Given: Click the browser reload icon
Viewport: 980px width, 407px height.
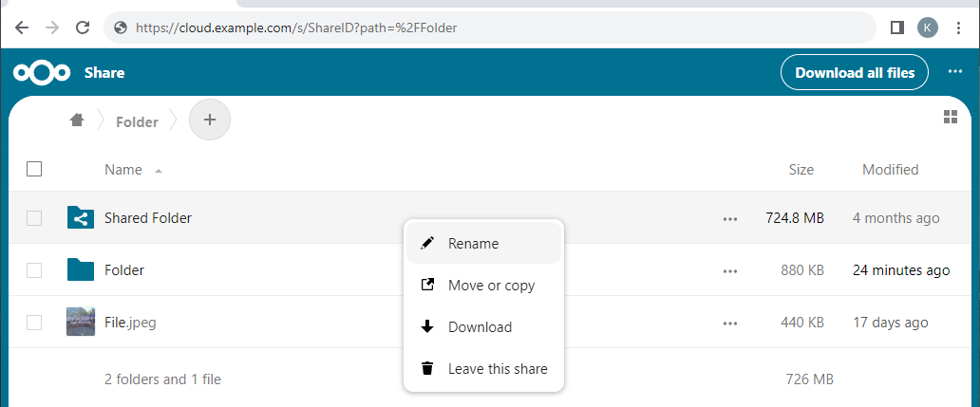Looking at the screenshot, I should point(83,28).
